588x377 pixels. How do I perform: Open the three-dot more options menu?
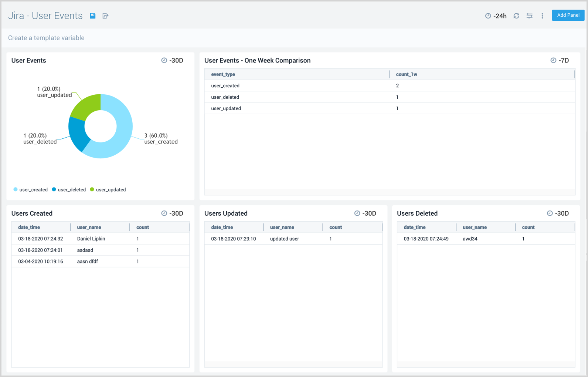(542, 16)
